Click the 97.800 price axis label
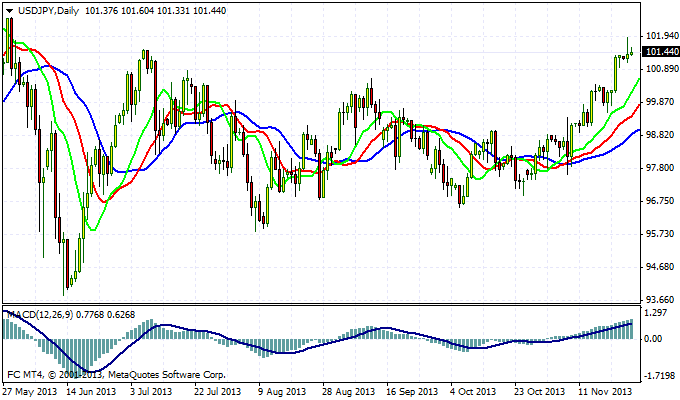The width and height of the screenshot is (680, 400). pyautogui.click(x=662, y=167)
